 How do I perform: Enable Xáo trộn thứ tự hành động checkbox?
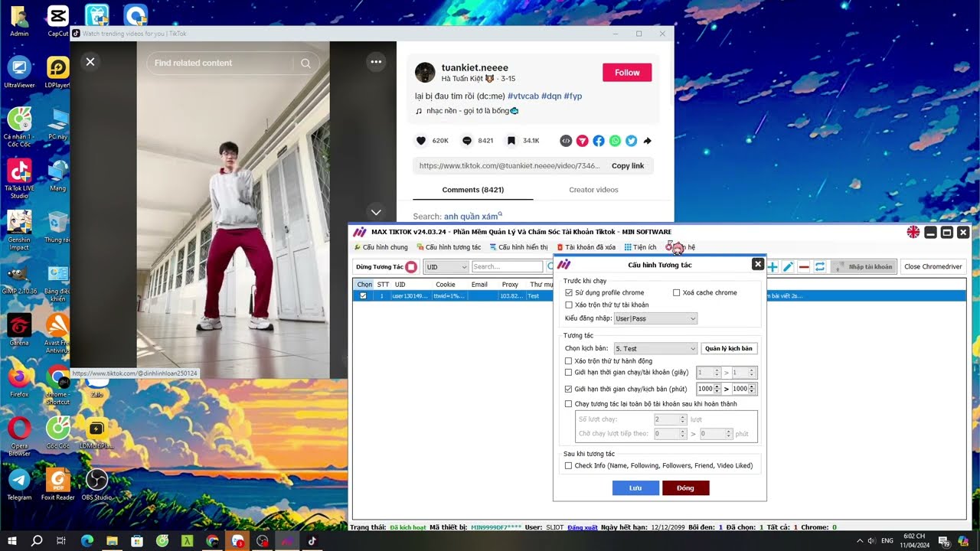(568, 360)
